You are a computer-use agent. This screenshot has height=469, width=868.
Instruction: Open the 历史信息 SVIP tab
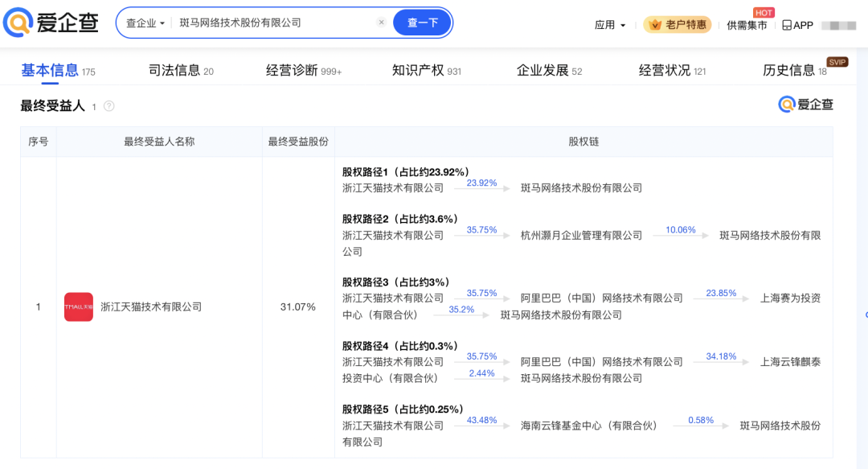pos(794,71)
